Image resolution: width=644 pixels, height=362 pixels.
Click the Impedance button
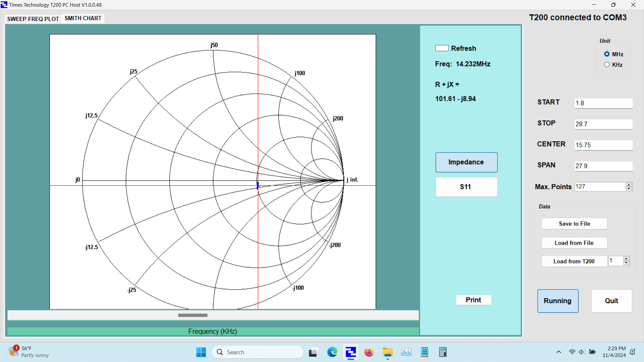click(x=466, y=162)
